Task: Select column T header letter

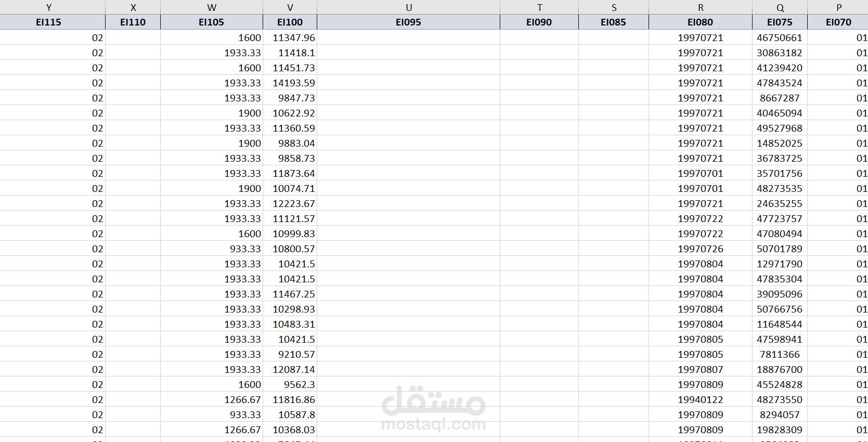Action: tap(539, 7)
